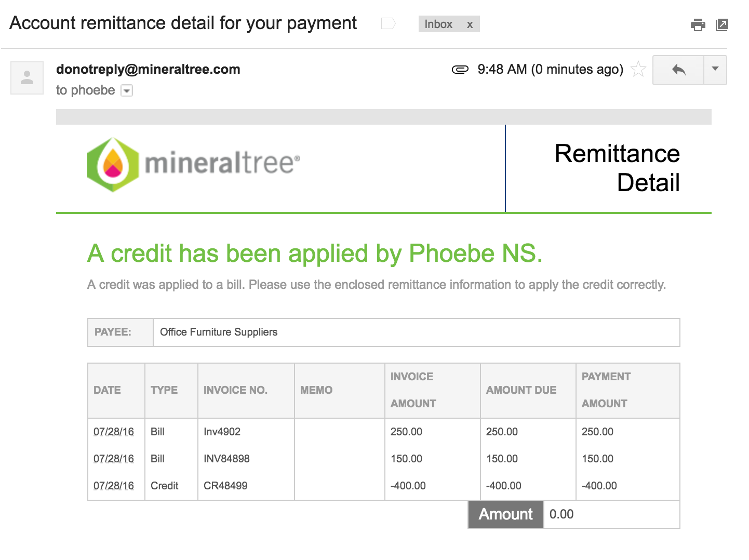Click the 07/28/16 date of Inv4902

114,432
